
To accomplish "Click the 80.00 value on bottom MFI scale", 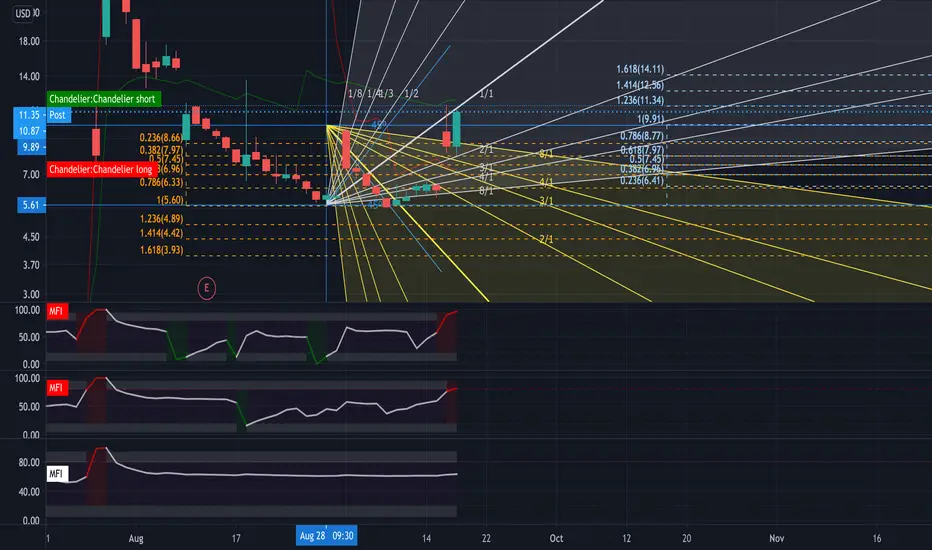I will 29,463.
